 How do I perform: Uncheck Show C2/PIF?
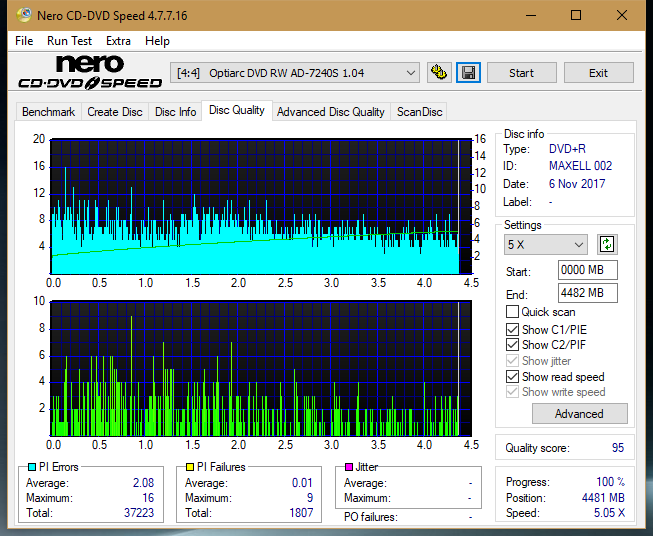click(512, 345)
